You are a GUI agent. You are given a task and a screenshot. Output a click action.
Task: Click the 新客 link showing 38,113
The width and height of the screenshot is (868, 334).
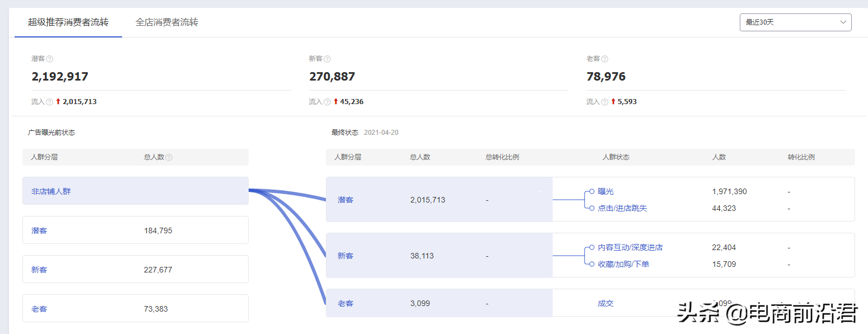click(x=346, y=255)
